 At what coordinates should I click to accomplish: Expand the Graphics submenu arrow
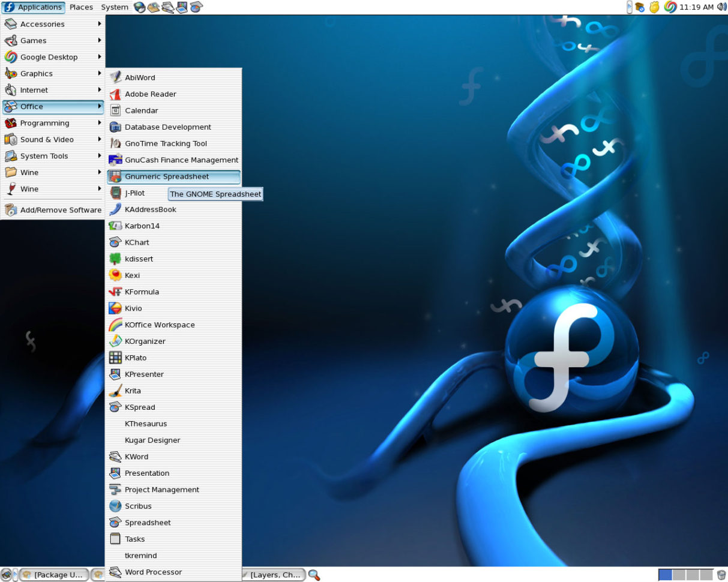[x=100, y=73]
